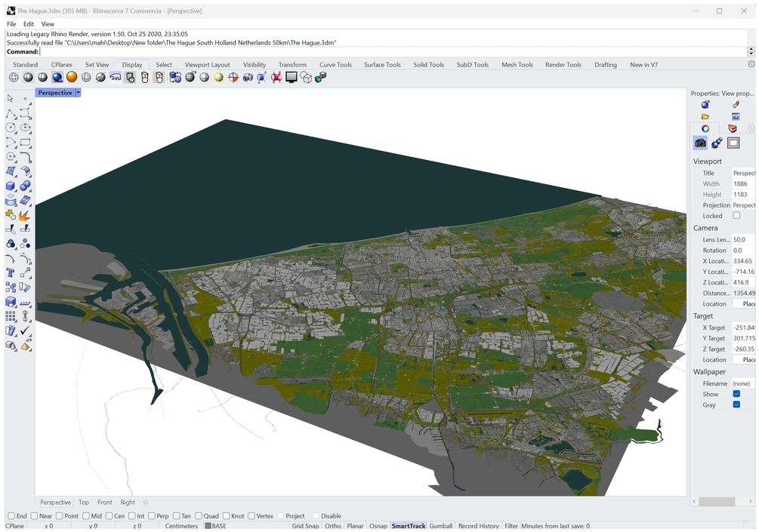Uncheck the wallpaper Show checkbox
759x532 pixels.
(736, 394)
